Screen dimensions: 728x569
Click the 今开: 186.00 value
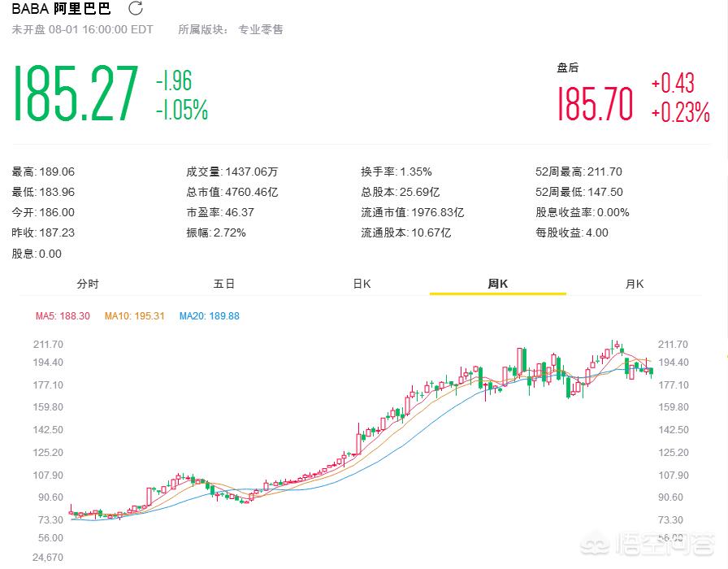tap(43, 213)
